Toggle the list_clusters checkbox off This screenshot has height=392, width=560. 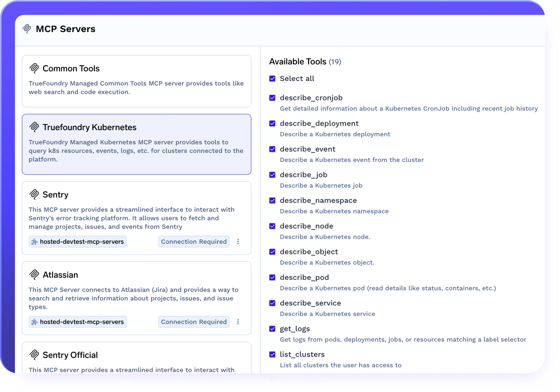coord(272,354)
